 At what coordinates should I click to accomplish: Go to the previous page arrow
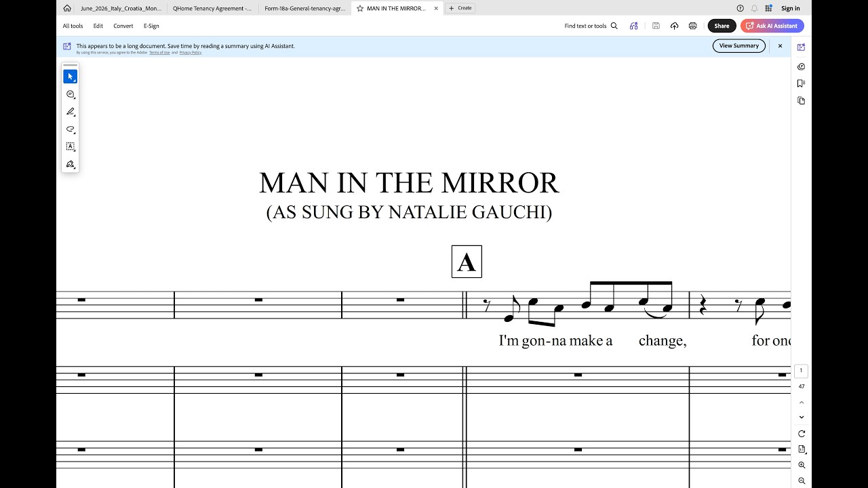tap(802, 403)
